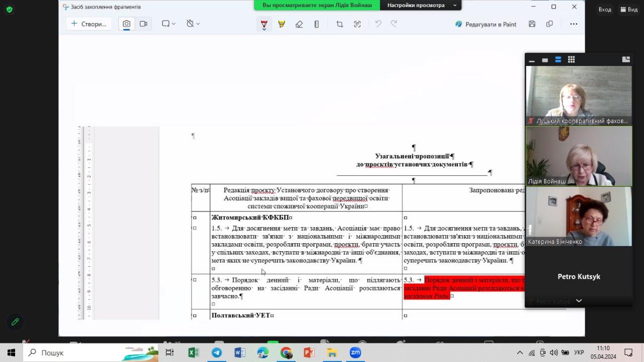
Task: Expand the snipping shape mode dropdown
Action: 169,24
